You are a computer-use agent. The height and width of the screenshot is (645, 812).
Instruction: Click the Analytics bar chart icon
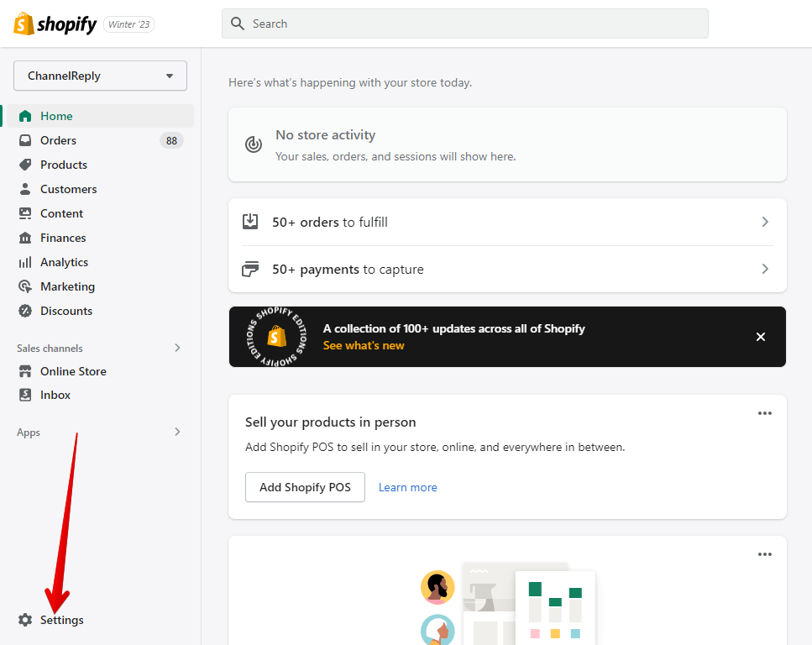[25, 262]
